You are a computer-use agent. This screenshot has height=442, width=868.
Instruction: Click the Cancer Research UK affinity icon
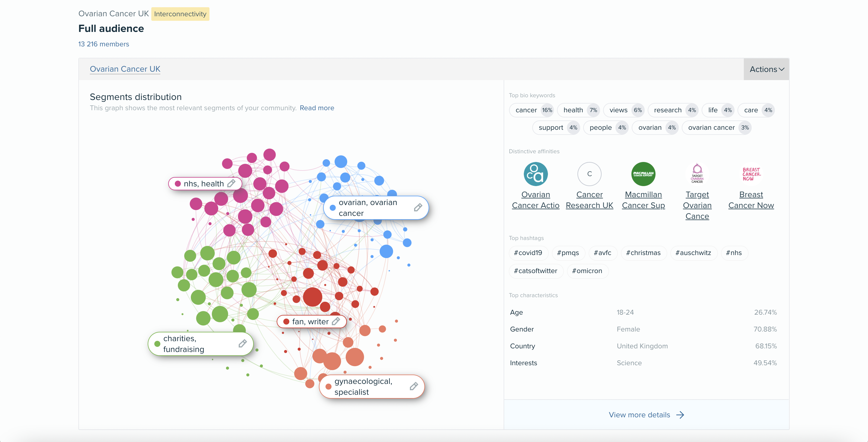(589, 174)
